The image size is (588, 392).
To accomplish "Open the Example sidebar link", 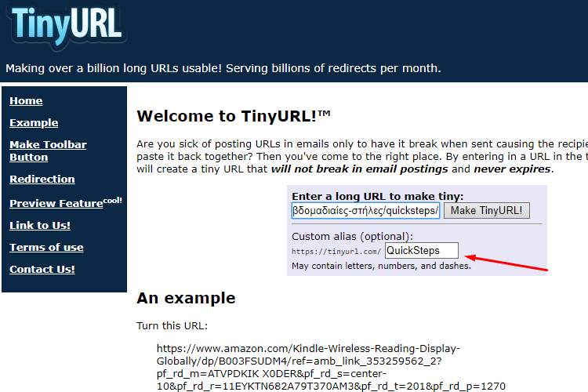I will tap(34, 123).
